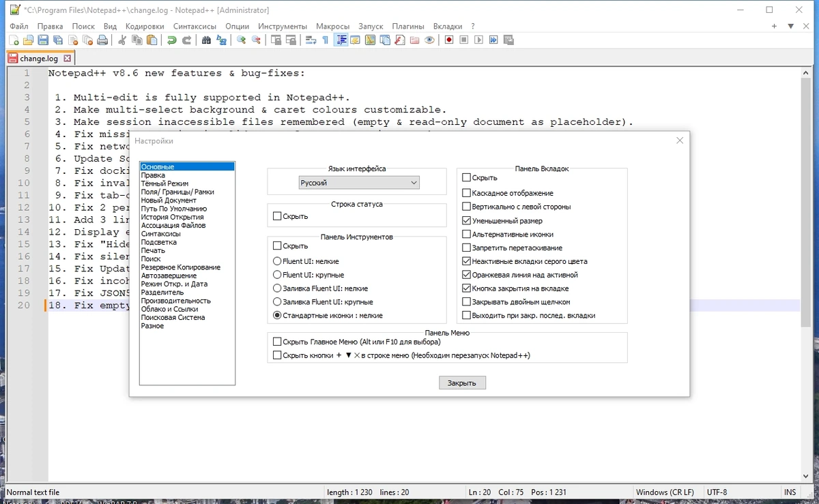Click the green Undo arrow icon
Viewport: 819px width, 504px height.
(172, 40)
